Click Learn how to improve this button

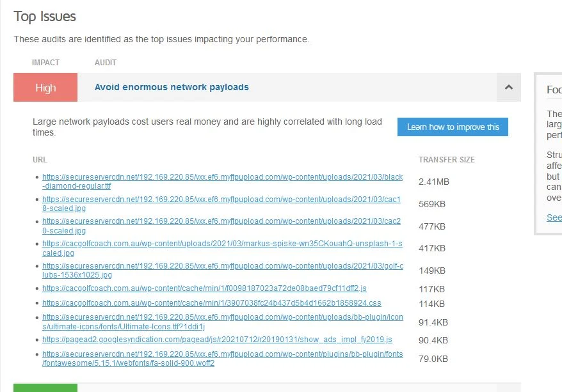point(453,127)
